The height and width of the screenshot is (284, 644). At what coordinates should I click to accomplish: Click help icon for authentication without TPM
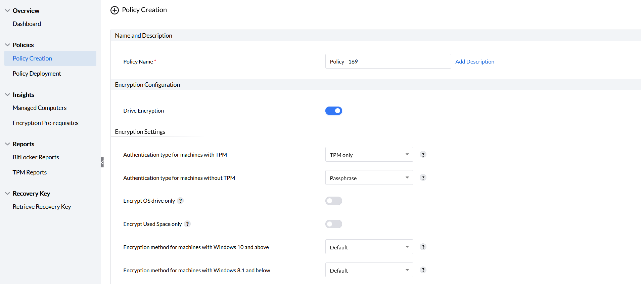click(x=423, y=178)
